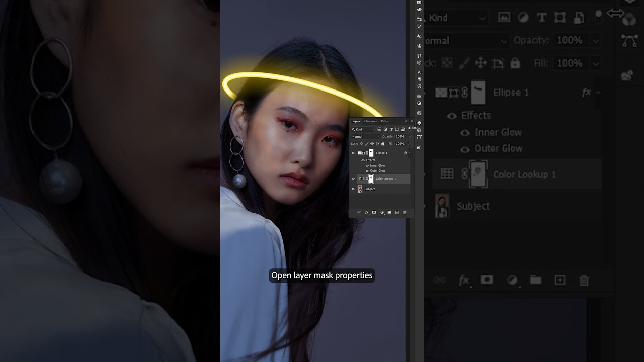Image resolution: width=644 pixels, height=362 pixels.
Task: Select the Layers tab in small panel
Action: point(356,121)
